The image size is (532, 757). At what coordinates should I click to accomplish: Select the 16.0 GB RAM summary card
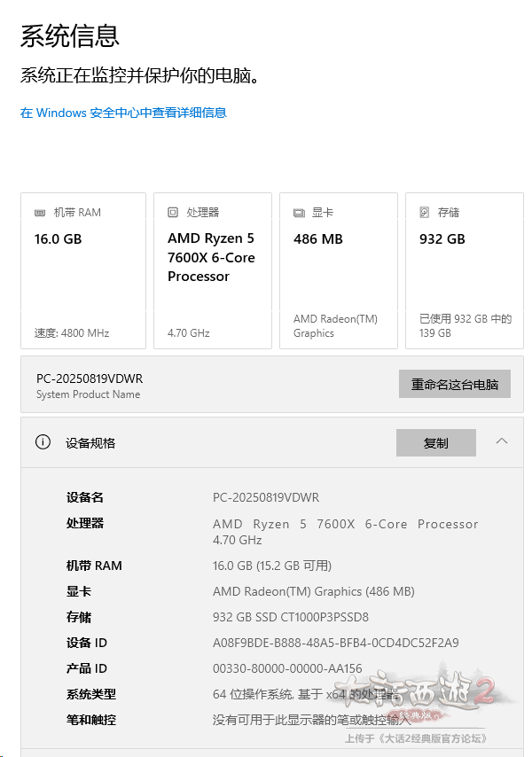(83, 270)
